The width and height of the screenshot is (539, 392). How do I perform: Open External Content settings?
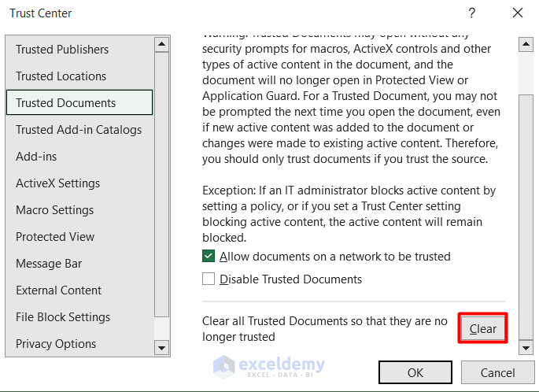[x=58, y=290]
